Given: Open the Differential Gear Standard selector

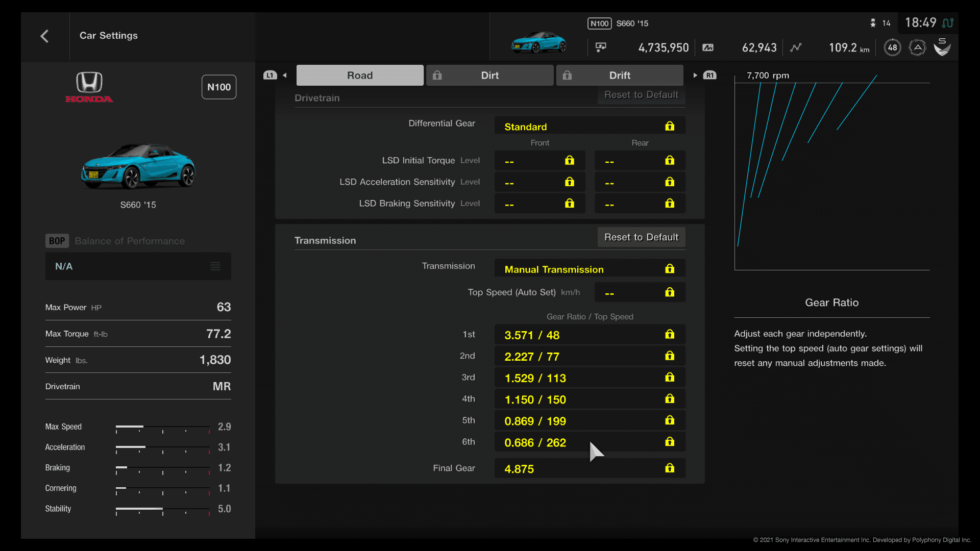Looking at the screenshot, I should (590, 126).
